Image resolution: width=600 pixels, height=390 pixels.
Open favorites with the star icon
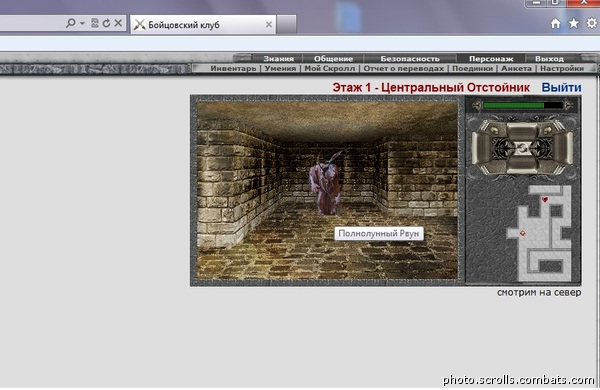[574, 24]
